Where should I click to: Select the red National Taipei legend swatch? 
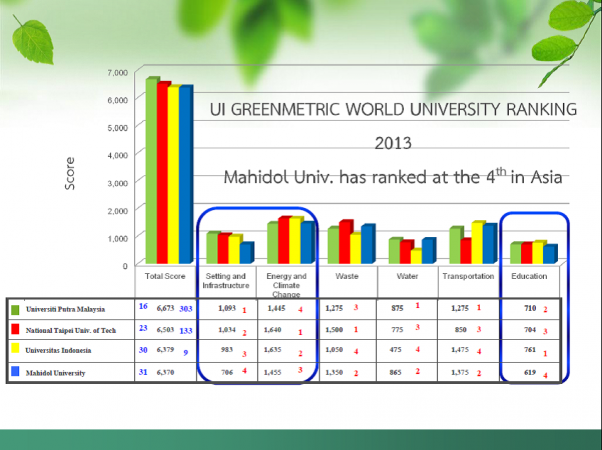pyautogui.click(x=17, y=329)
